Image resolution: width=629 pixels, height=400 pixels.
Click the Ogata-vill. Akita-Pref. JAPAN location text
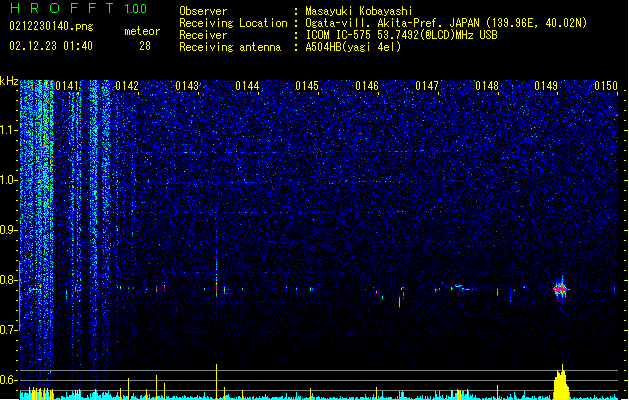coord(446,23)
